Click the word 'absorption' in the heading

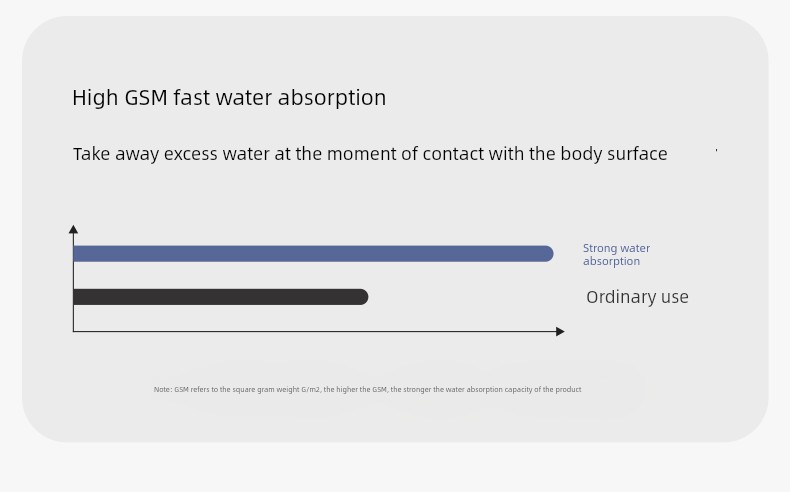(x=332, y=98)
